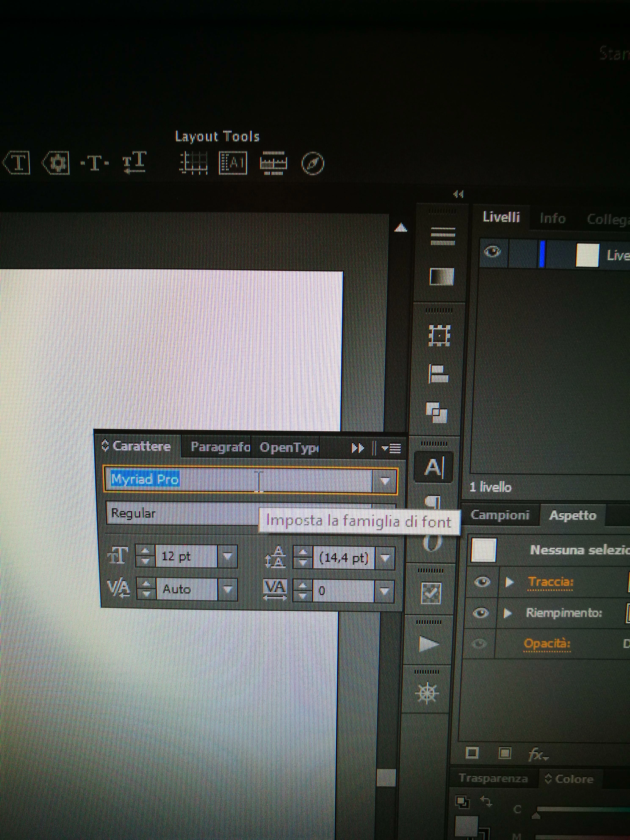Toggle visibility of the layer in Livelli
Image resolution: width=630 pixels, height=840 pixels.
pyautogui.click(x=493, y=252)
